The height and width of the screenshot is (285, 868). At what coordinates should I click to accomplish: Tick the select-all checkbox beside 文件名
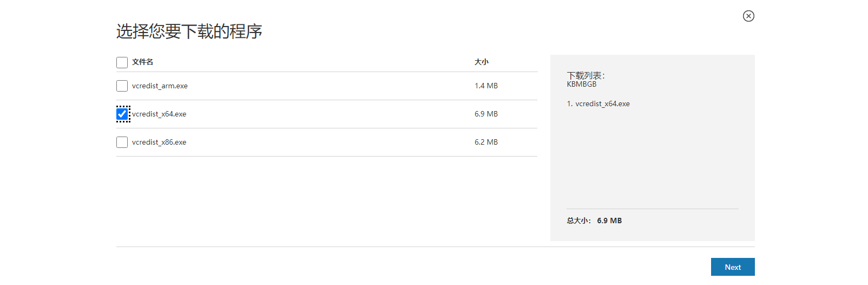(122, 62)
